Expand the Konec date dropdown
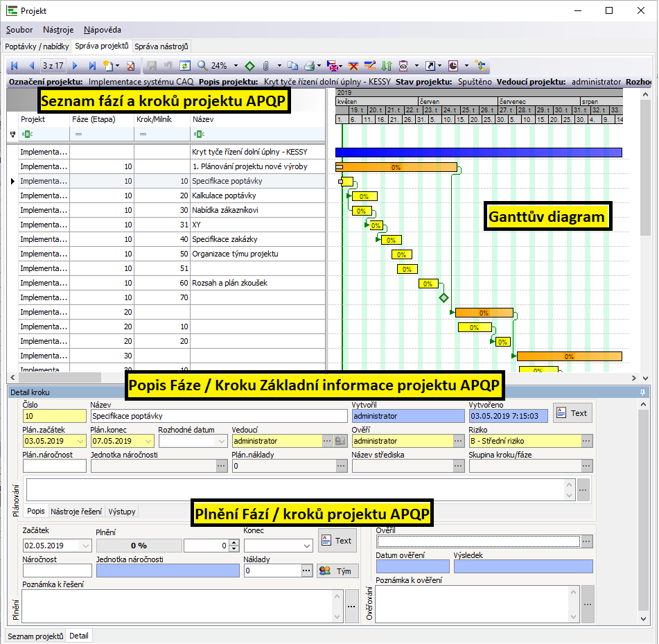Image resolution: width=659 pixels, height=644 pixels. (307, 546)
